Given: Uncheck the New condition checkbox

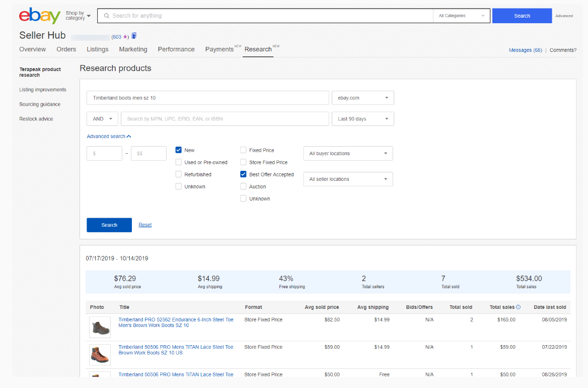Looking at the screenshot, I should pyautogui.click(x=179, y=150).
